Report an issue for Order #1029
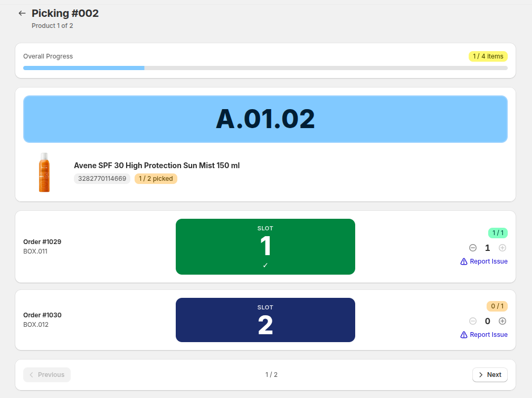Viewport: 532px width, 398px height. click(x=484, y=261)
